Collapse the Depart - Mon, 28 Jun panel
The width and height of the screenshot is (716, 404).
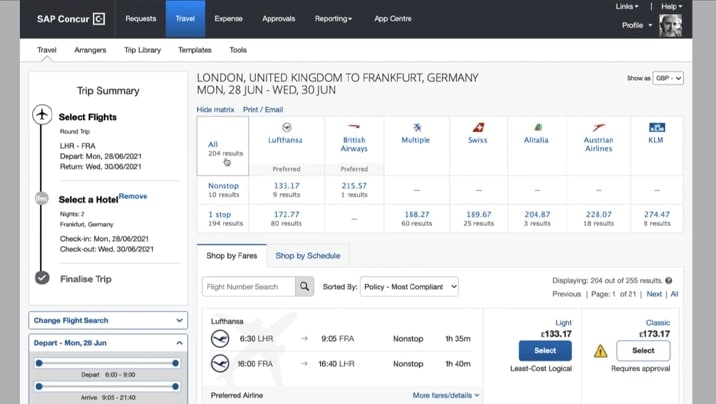pos(108,343)
